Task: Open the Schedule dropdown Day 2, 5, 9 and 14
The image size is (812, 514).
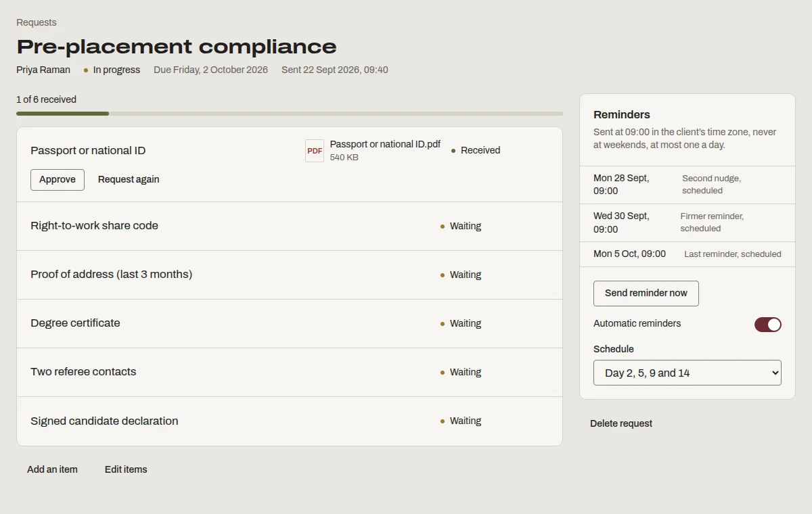Action: 687,373
